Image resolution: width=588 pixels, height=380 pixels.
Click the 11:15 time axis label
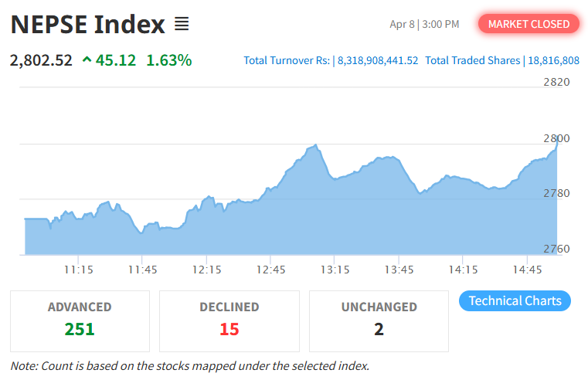[79, 270]
